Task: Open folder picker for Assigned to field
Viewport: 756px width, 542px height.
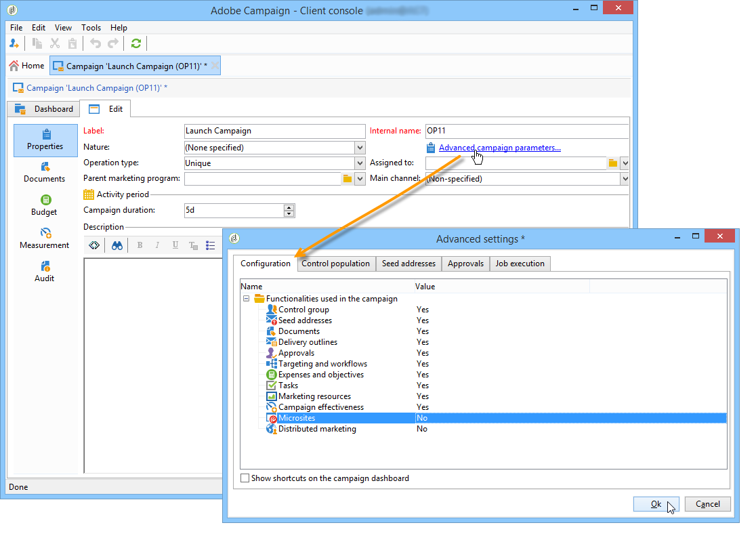Action: click(x=613, y=163)
